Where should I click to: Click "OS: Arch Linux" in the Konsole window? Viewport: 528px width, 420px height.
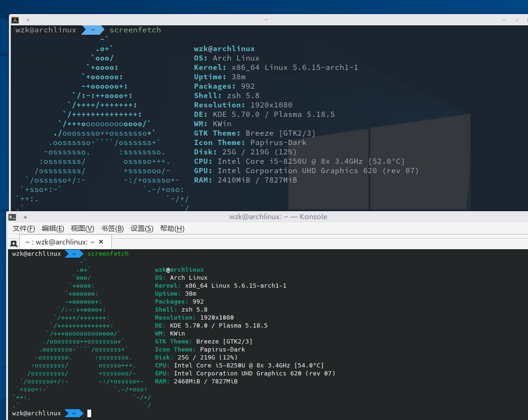coord(181,278)
